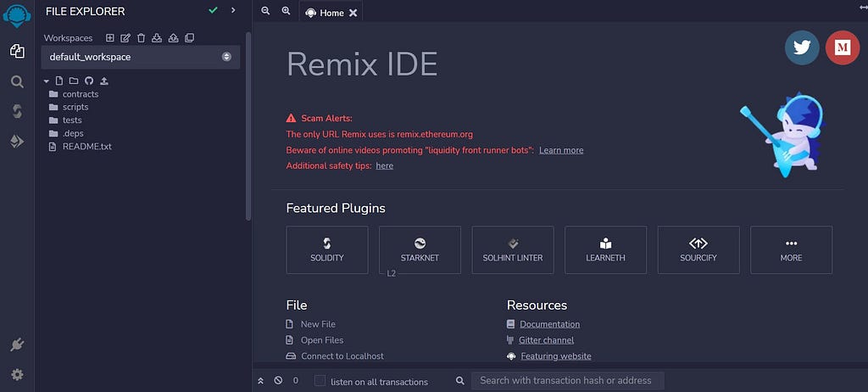
Task: Open the Documentation link
Action: pos(549,324)
